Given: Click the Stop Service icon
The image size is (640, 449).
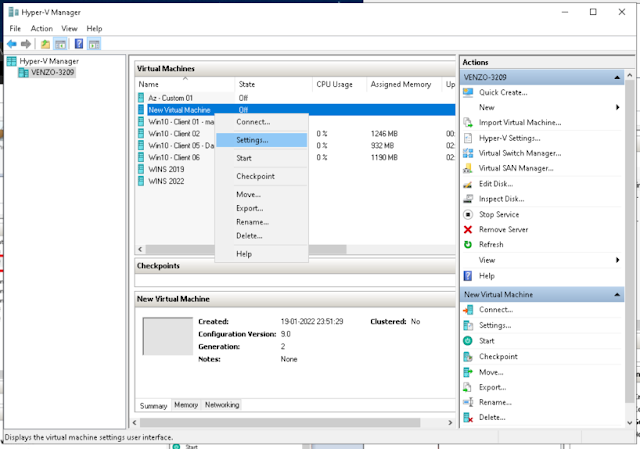Looking at the screenshot, I should pyautogui.click(x=468, y=214).
